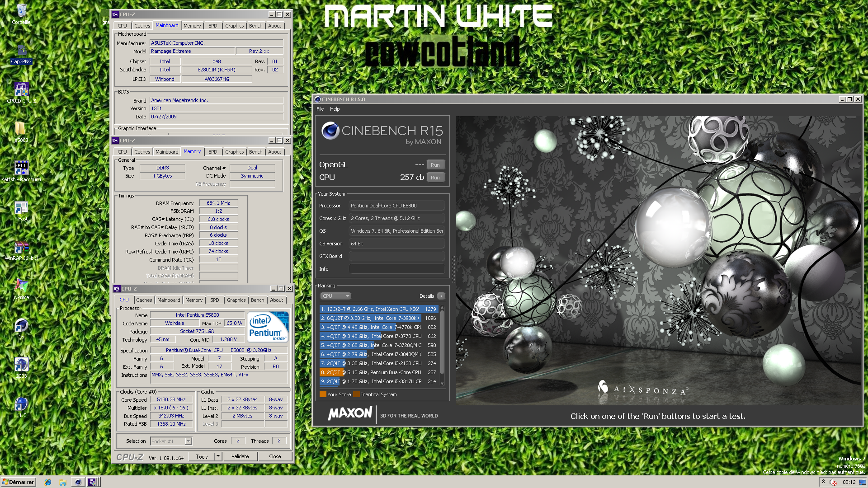Open the File menu in Cinebench
The height and width of the screenshot is (488, 868).
[x=320, y=109]
